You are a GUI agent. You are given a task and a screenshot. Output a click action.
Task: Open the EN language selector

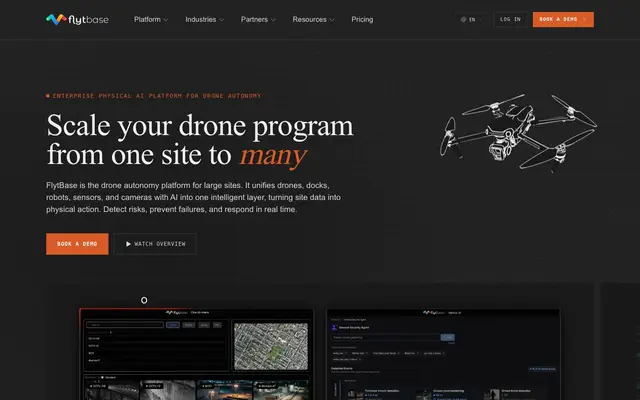[471, 20]
